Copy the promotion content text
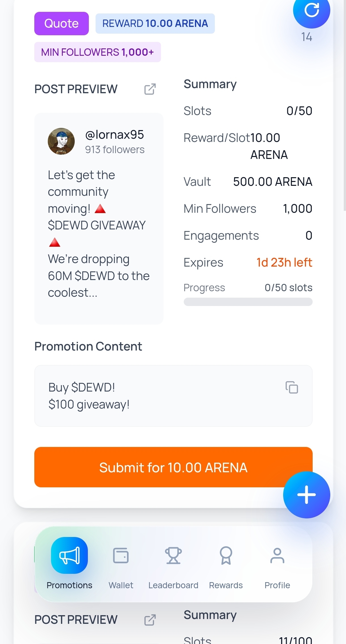 click(292, 387)
